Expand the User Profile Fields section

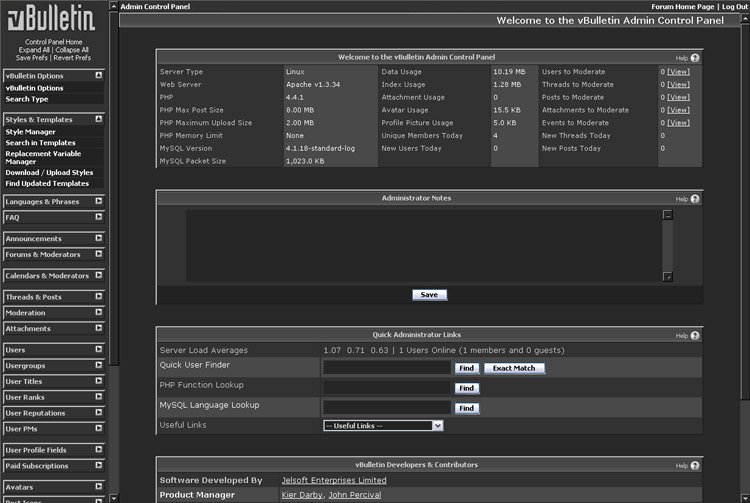pos(99,449)
